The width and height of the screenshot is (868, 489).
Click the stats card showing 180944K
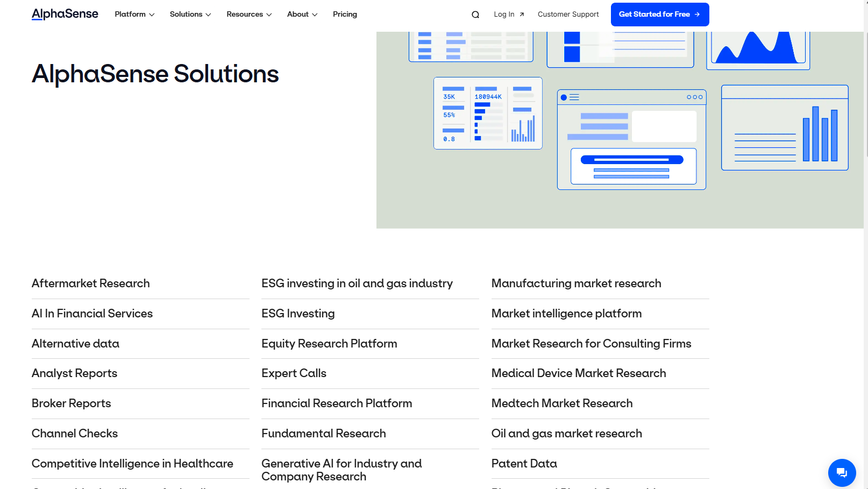point(488,113)
